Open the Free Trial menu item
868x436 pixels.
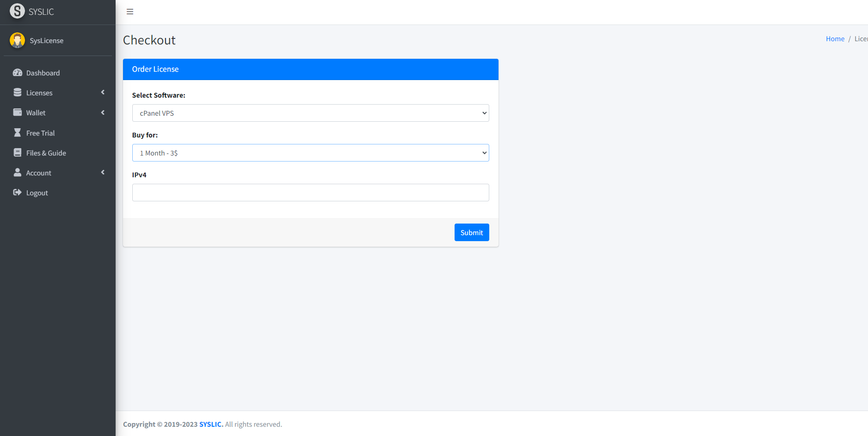coord(41,133)
